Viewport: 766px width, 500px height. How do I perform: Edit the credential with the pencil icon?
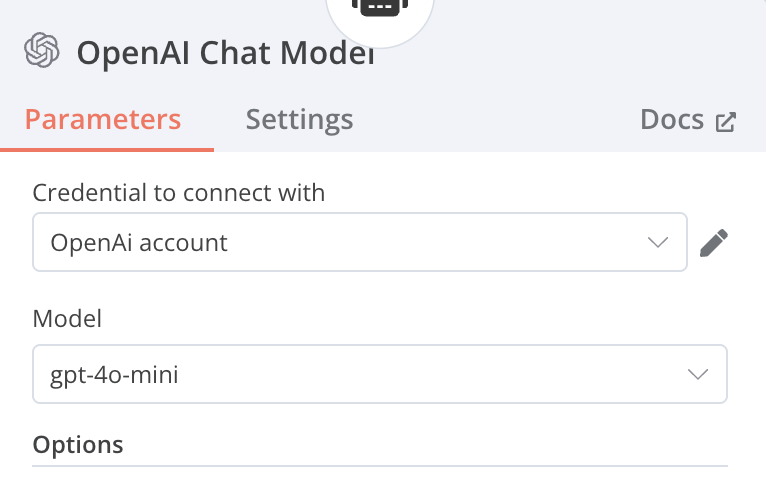[x=713, y=243]
